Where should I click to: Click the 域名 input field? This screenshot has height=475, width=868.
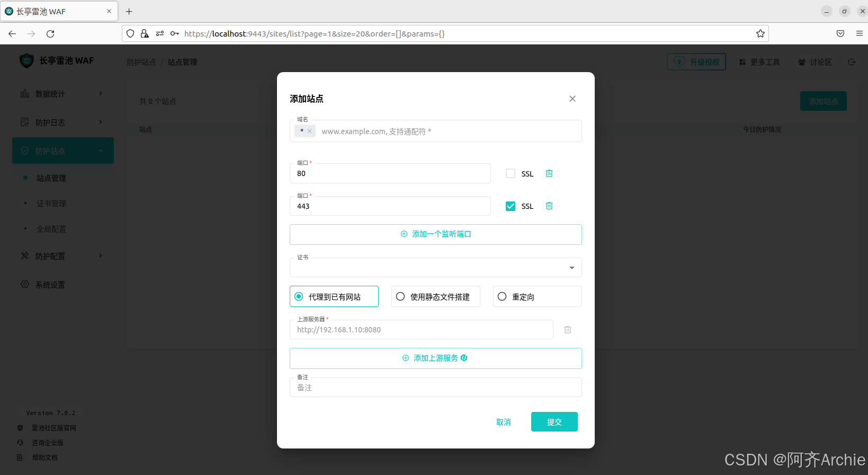coord(435,131)
